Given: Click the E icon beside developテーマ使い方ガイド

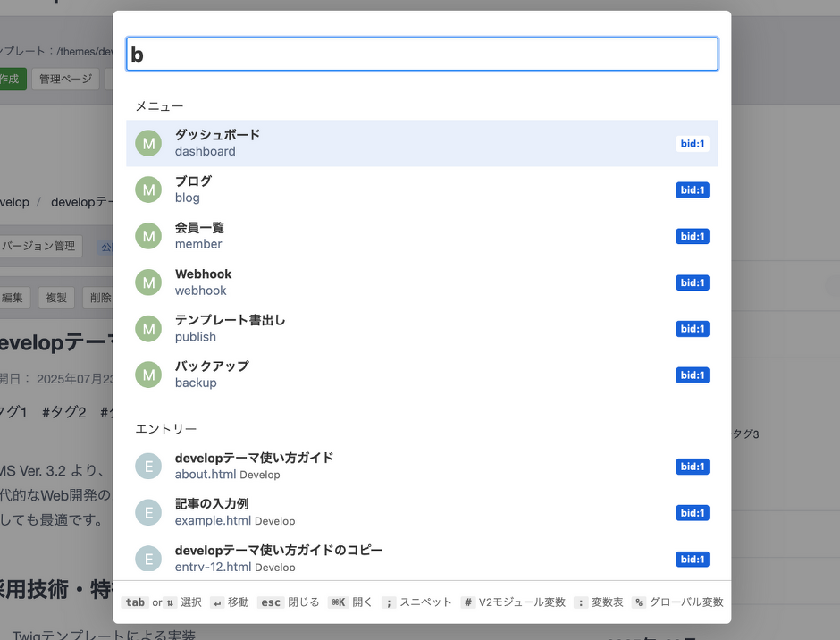Looking at the screenshot, I should (148, 466).
